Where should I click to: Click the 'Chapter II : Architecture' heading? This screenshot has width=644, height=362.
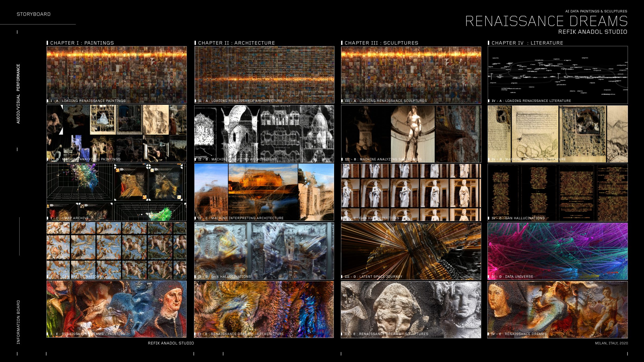coord(236,43)
